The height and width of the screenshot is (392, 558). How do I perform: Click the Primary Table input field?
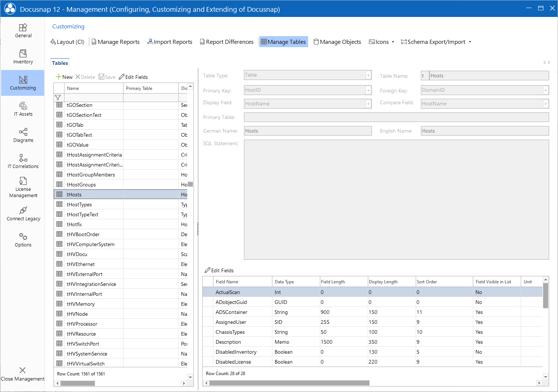397,117
